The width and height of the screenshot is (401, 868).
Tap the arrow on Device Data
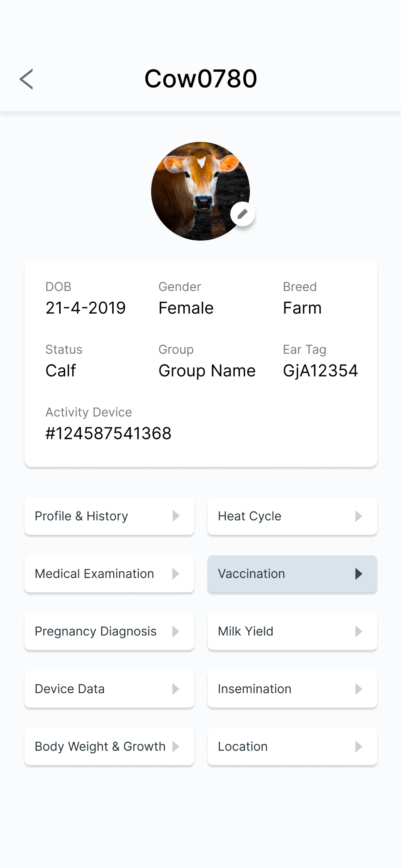pyautogui.click(x=176, y=689)
